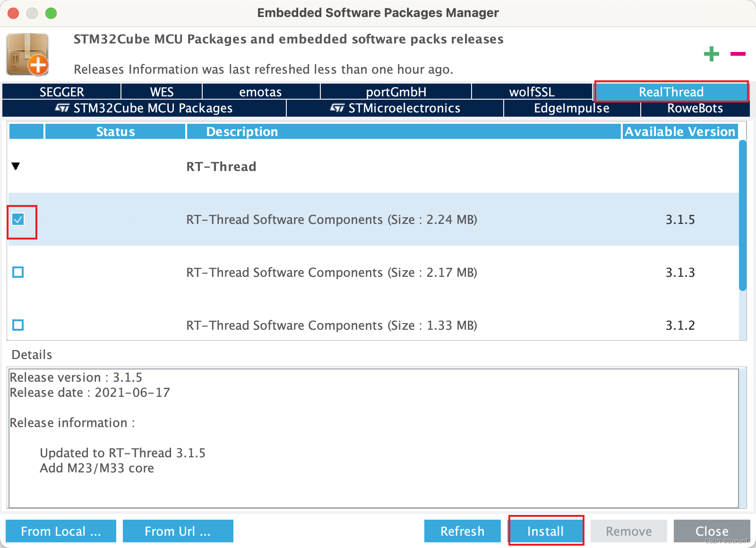
Task: Click the Install button
Action: coord(546,531)
